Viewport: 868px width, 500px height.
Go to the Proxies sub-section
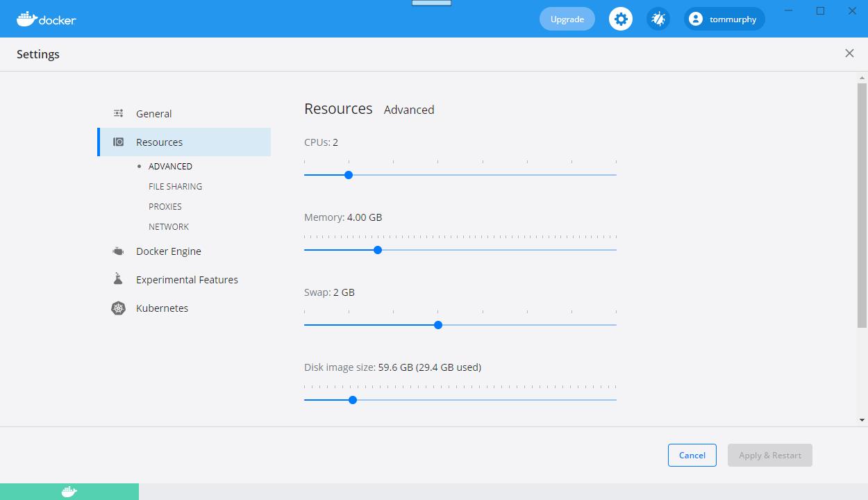[x=165, y=207]
